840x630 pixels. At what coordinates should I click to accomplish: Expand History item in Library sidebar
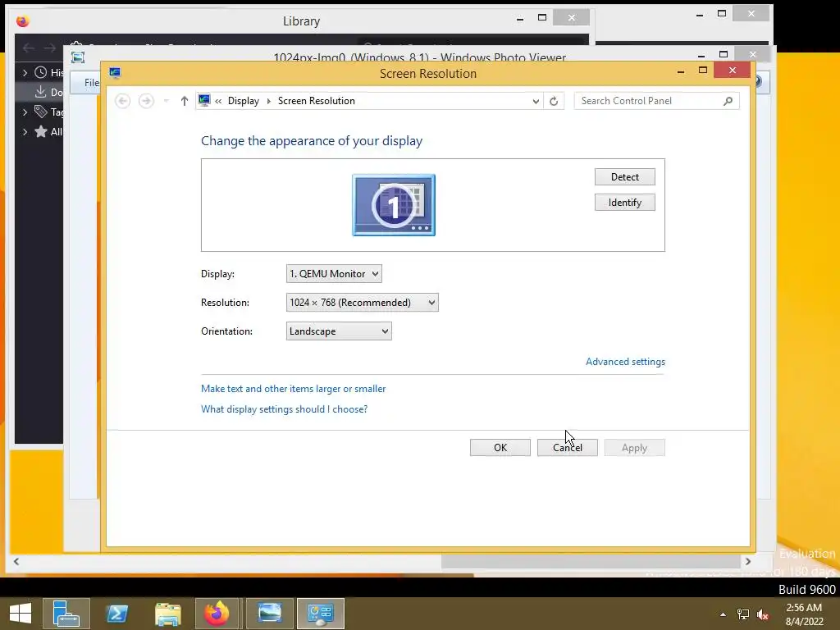pyautogui.click(x=25, y=72)
